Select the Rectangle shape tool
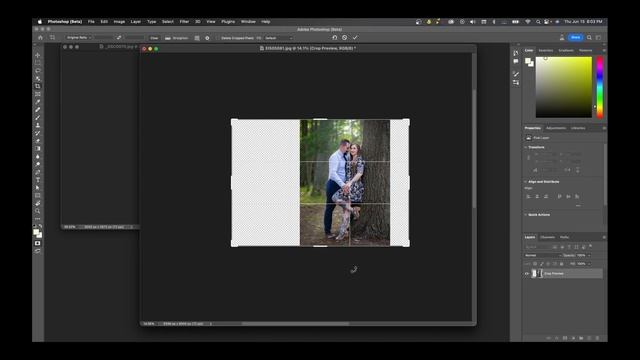This screenshot has width=640, height=360. [x=38, y=196]
